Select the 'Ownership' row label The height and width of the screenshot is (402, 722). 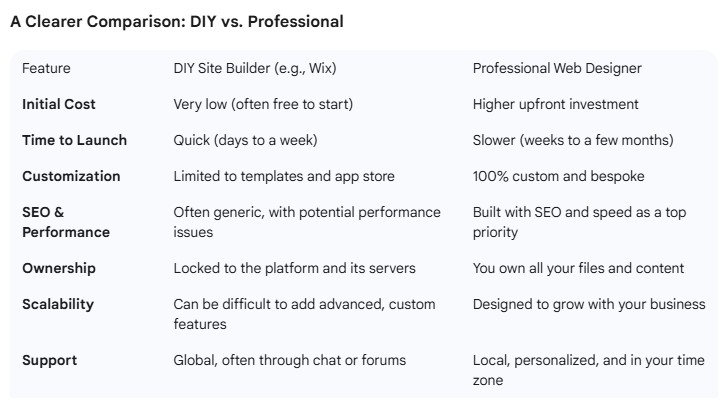(x=58, y=268)
